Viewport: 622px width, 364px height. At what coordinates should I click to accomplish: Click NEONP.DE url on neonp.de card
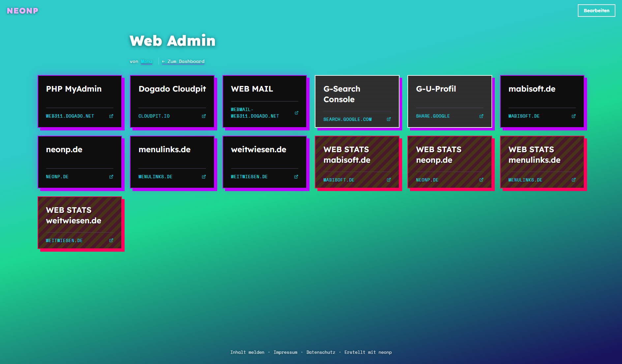pyautogui.click(x=57, y=177)
